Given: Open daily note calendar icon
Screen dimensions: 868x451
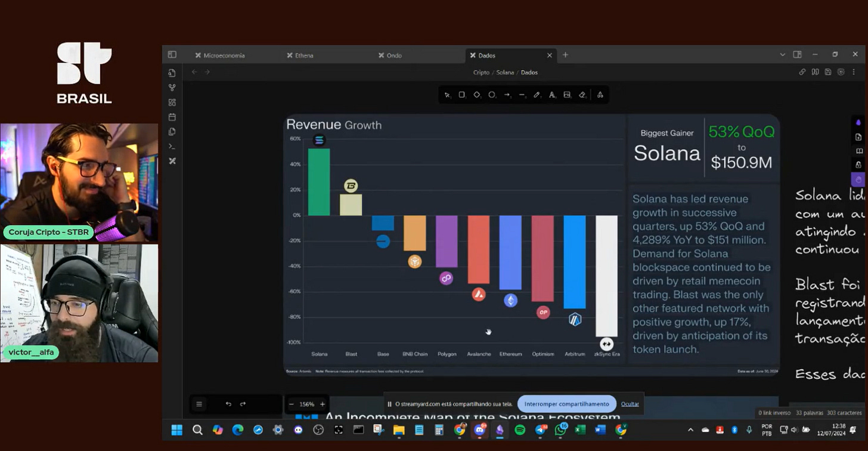Looking at the screenshot, I should pyautogui.click(x=172, y=117).
